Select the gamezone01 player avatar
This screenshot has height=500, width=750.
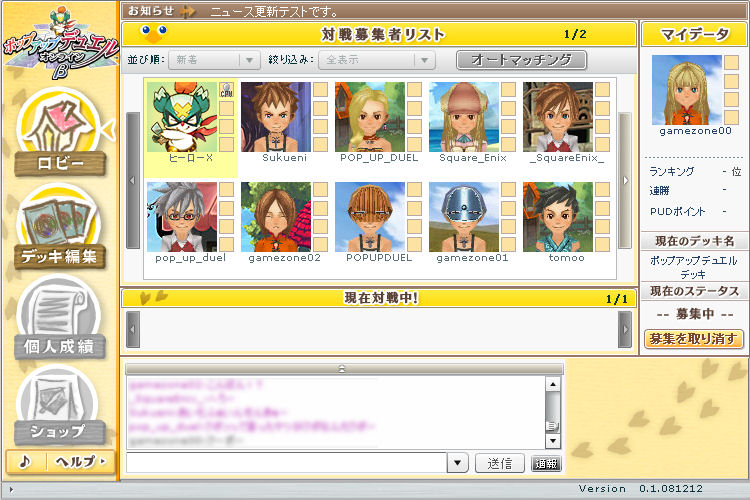click(x=464, y=217)
